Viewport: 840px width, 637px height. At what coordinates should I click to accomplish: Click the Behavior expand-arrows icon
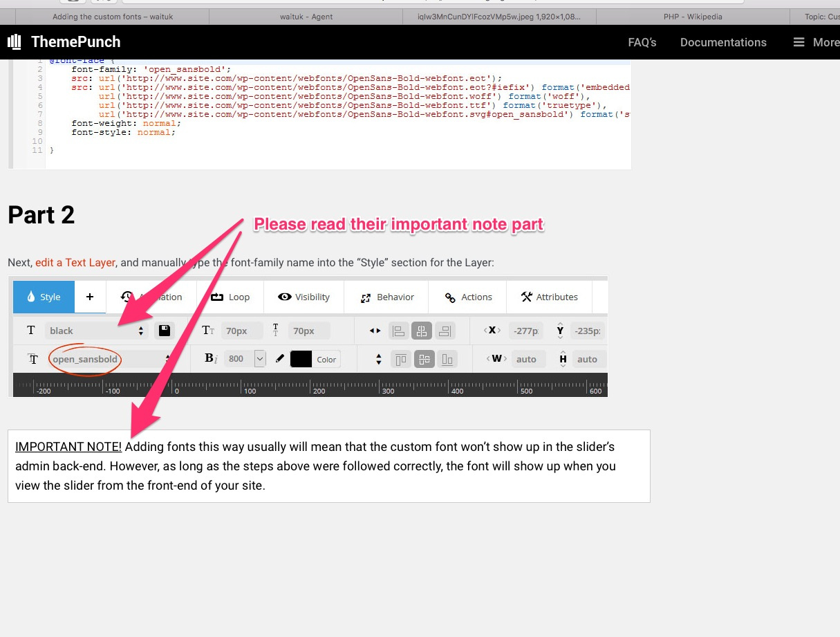click(x=366, y=297)
